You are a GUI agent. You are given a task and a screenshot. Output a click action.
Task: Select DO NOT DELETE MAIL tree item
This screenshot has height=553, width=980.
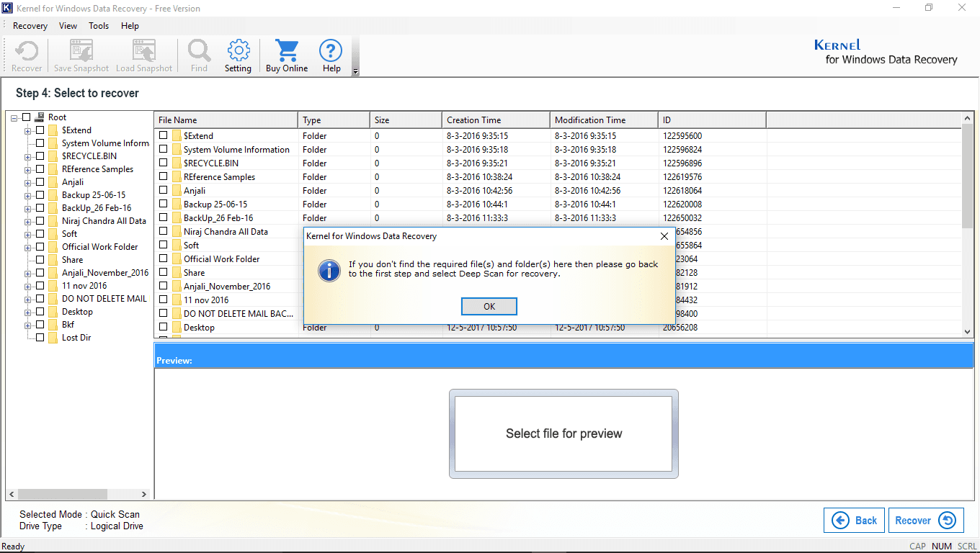pos(104,299)
